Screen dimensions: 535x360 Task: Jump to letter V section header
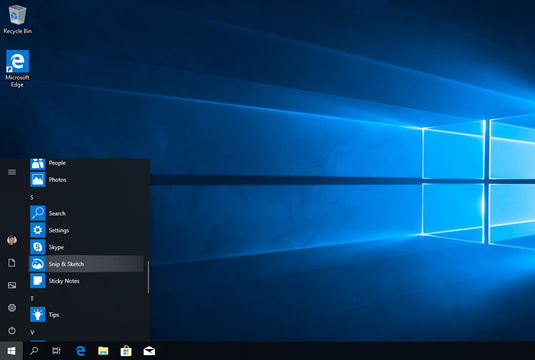tap(32, 332)
